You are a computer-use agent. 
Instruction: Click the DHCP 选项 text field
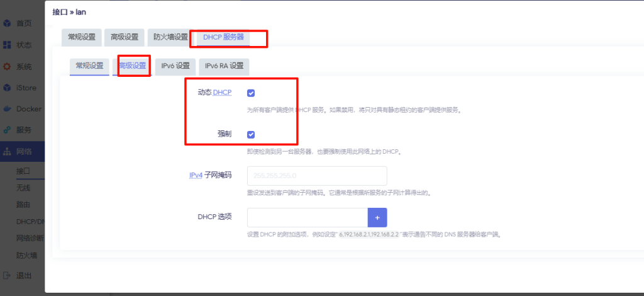coord(308,217)
